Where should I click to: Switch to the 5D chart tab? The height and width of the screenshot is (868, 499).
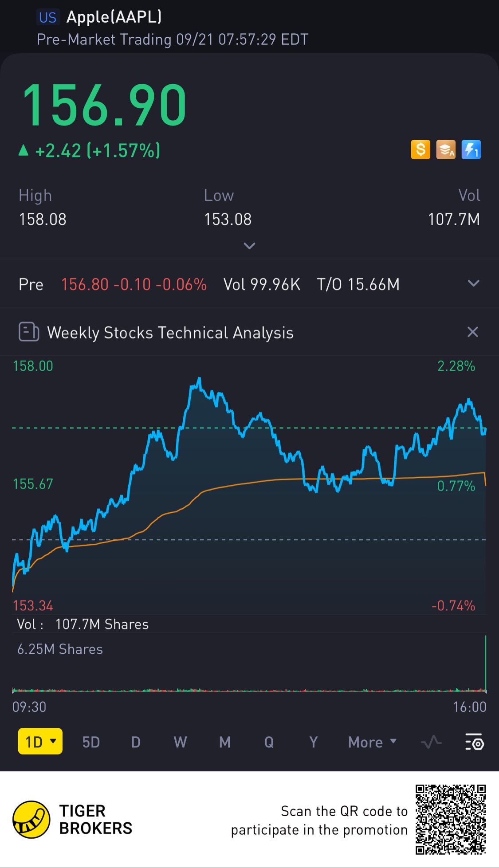[91, 742]
